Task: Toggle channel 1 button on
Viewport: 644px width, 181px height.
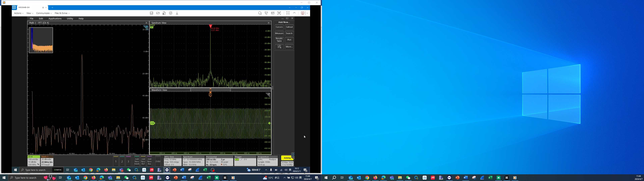Action: pos(116,161)
